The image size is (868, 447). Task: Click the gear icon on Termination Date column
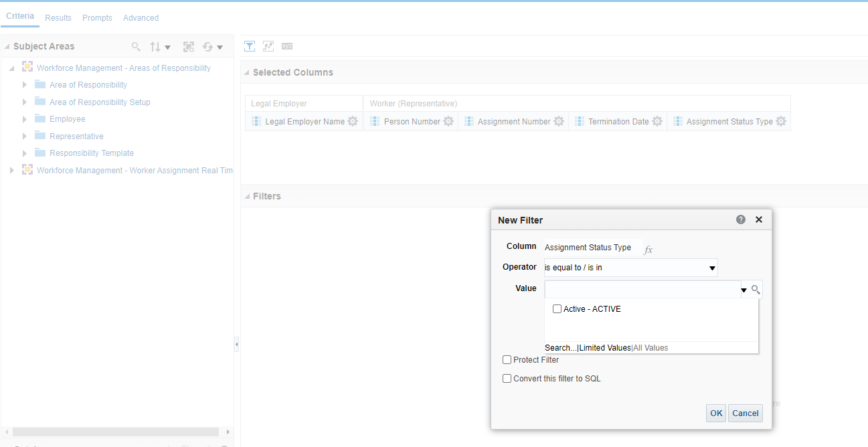[x=657, y=121]
